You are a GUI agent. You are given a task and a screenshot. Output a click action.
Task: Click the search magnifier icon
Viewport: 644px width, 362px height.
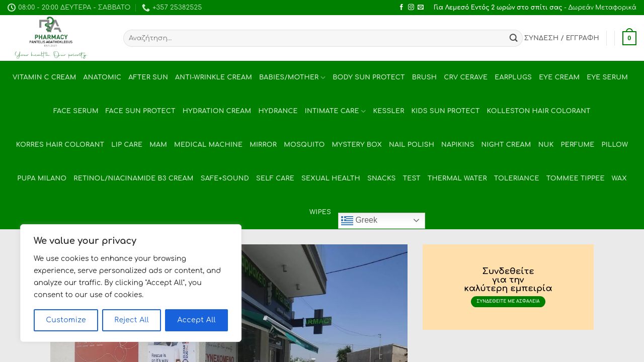coord(513,38)
